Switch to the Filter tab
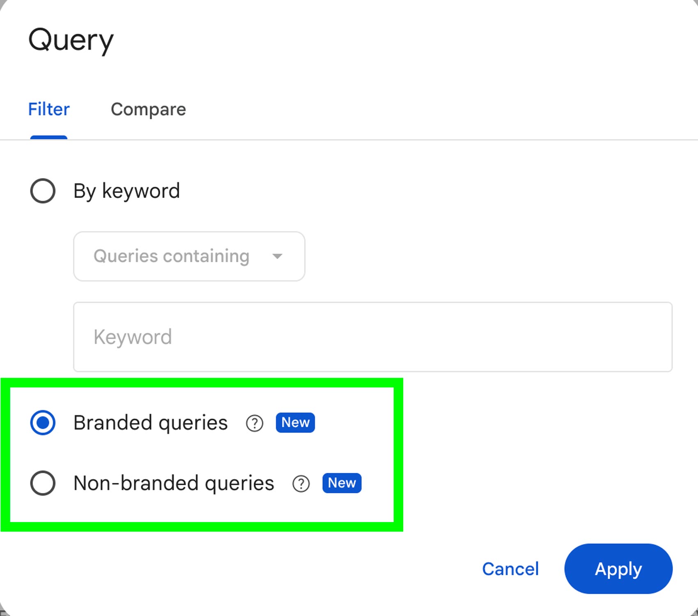The width and height of the screenshot is (698, 616). click(x=49, y=110)
